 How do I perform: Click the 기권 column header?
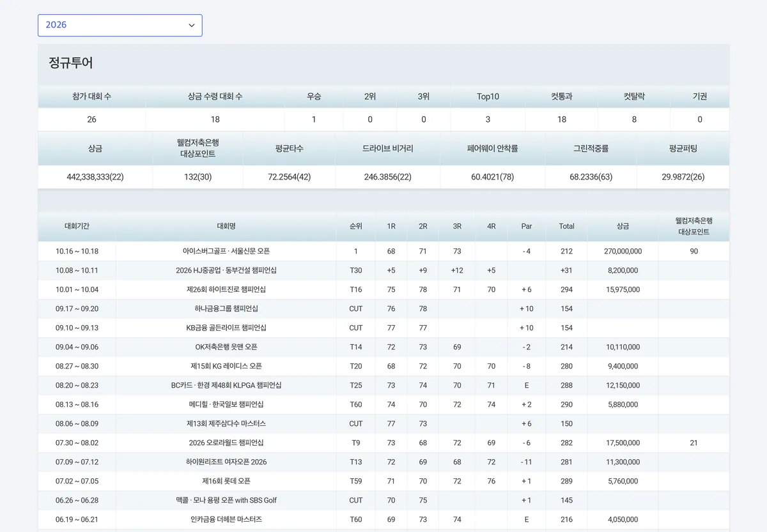(700, 96)
